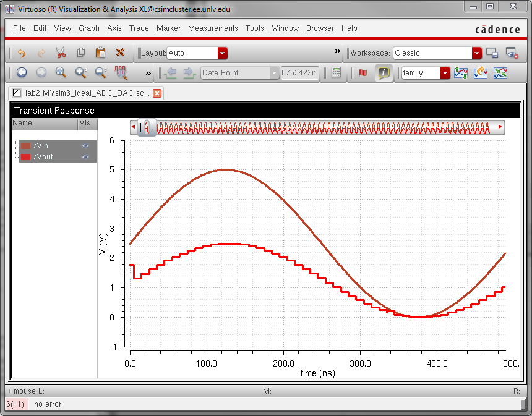Open the Workspace Classic dropdown
This screenshot has width=532, height=416.
click(x=476, y=53)
